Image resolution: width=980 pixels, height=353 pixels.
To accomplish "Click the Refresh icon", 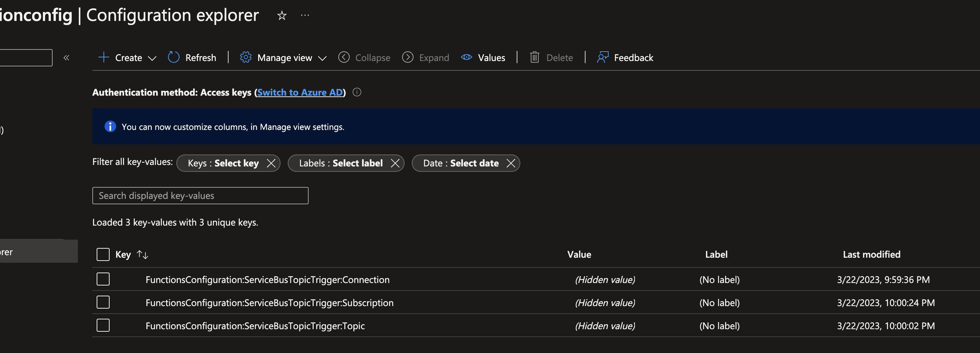I will pos(174,57).
